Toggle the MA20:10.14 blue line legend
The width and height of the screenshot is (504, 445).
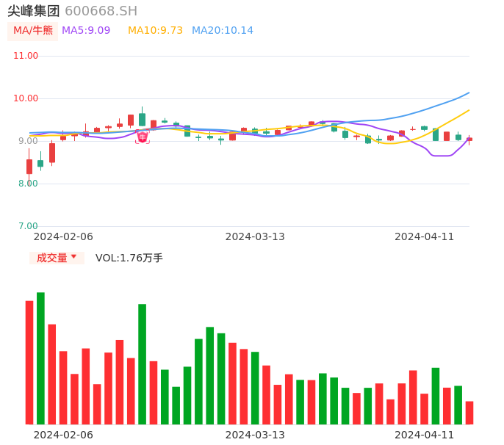click(223, 31)
